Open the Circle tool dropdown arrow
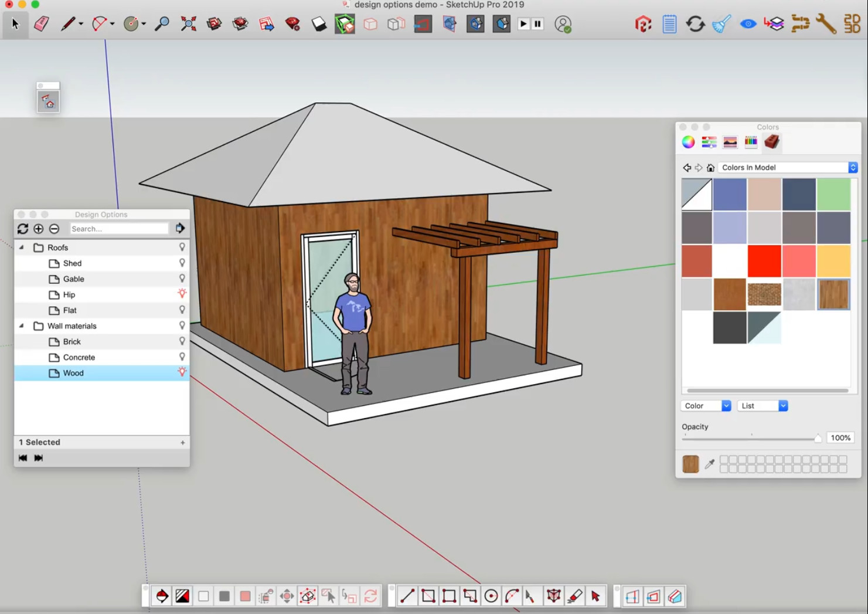The height and width of the screenshot is (614, 868). pyautogui.click(x=144, y=24)
